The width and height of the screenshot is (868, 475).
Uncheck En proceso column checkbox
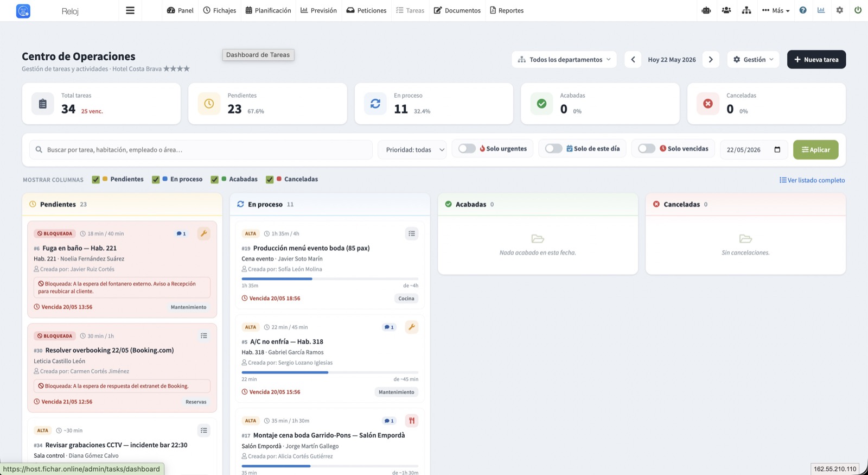click(x=156, y=180)
